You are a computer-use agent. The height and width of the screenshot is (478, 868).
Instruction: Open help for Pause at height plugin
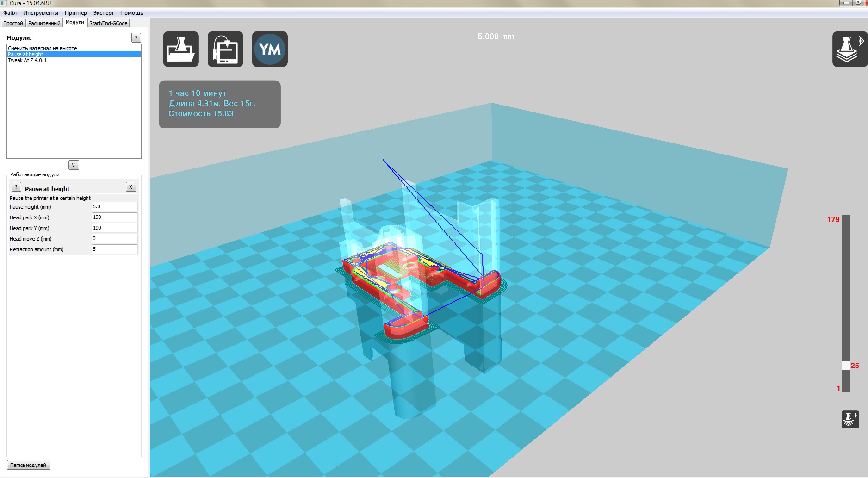coord(16,187)
